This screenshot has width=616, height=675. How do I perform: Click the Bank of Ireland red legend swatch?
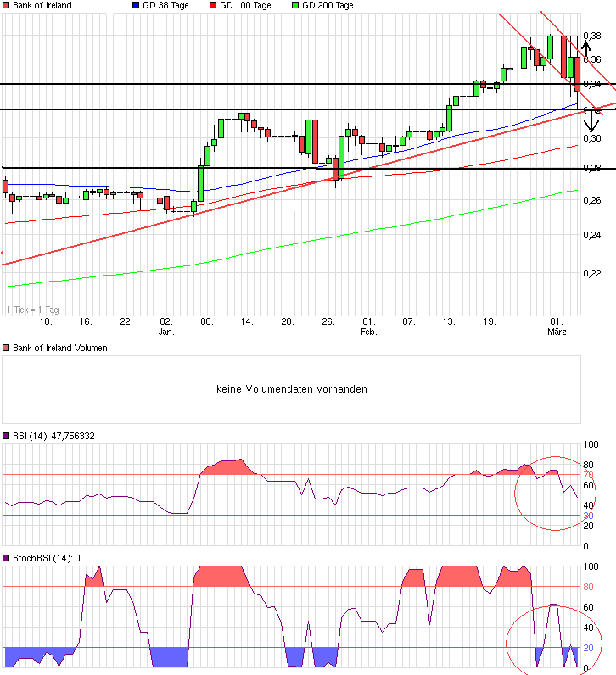6,5
